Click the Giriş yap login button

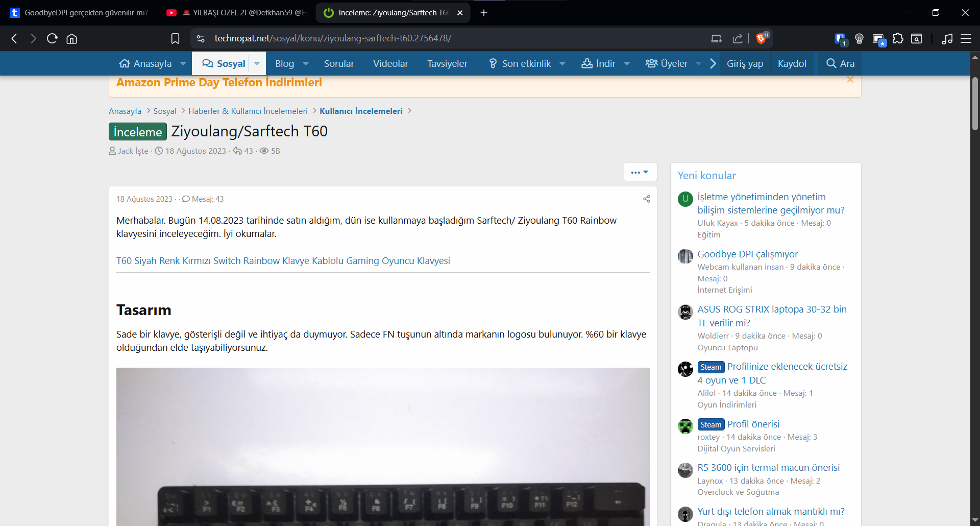click(745, 63)
